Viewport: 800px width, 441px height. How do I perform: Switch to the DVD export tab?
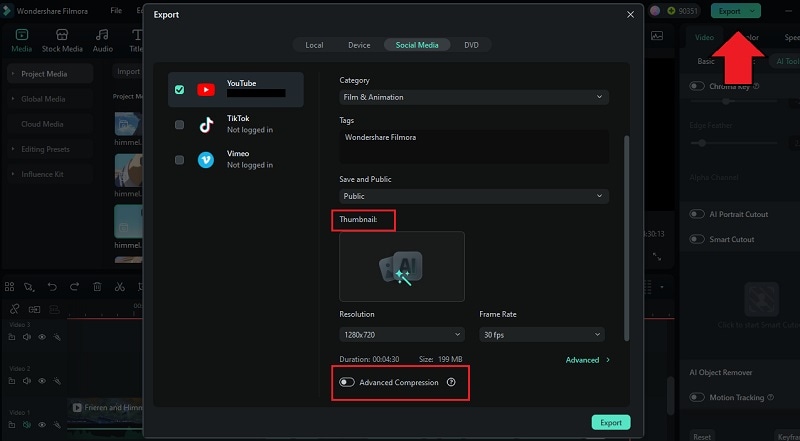click(471, 45)
